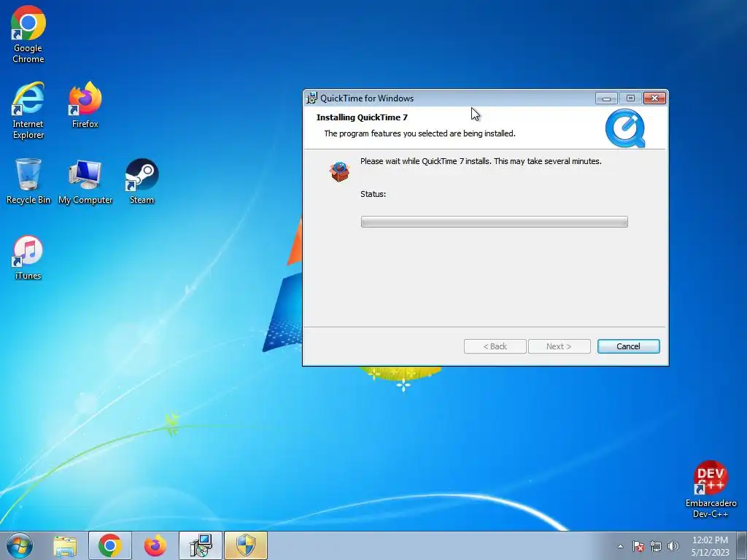Open Windows Explorer from the taskbar
This screenshot has width=747, height=560.
pos(65,545)
